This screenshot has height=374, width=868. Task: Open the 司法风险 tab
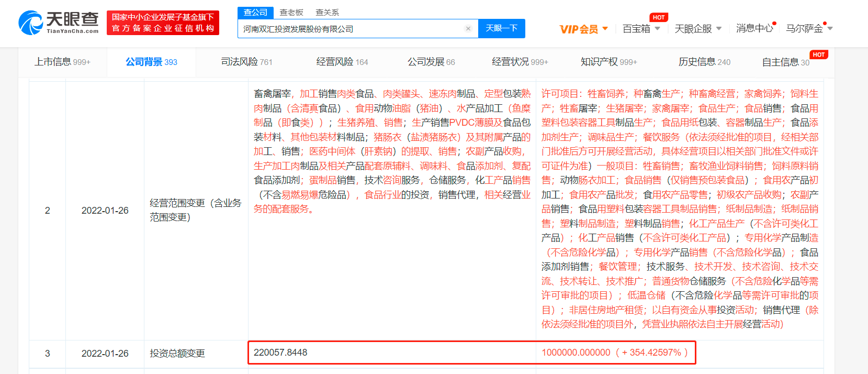246,62
